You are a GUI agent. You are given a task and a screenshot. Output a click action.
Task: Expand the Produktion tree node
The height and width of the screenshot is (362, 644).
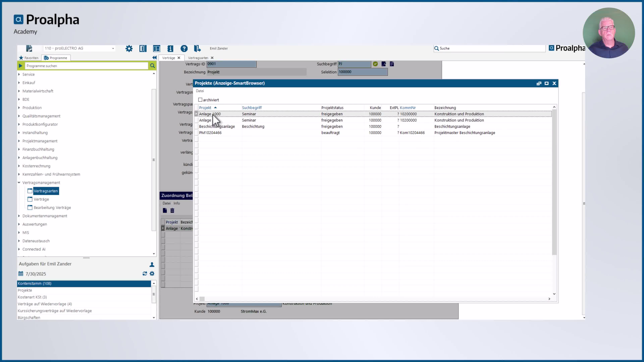[x=19, y=107]
